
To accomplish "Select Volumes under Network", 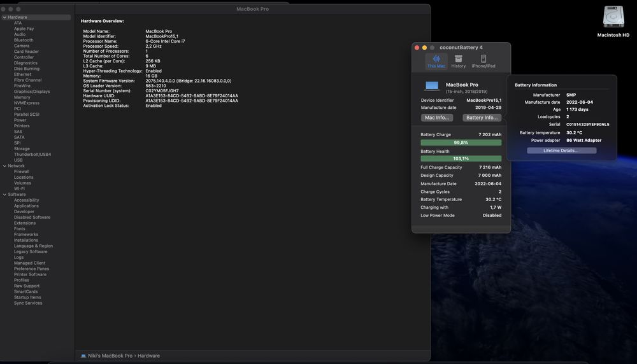I will click(x=22, y=183).
